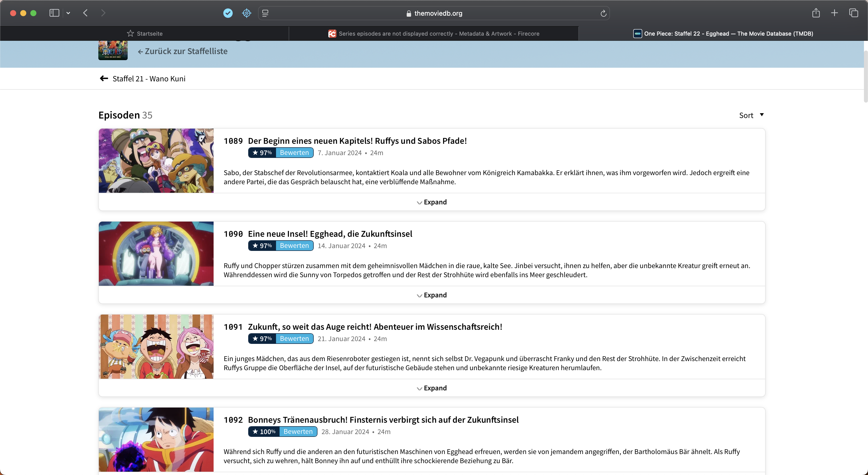Toggle Safari sidebar icon
Viewport: 868px width, 475px height.
(54, 13)
